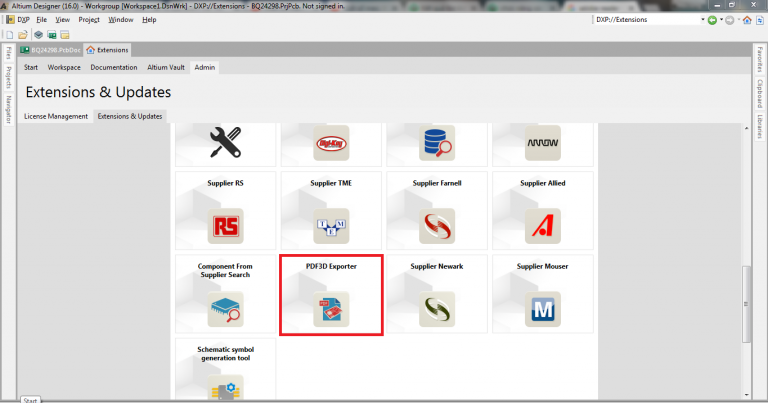Click the Digi-Key supplier icon
The width and height of the screenshot is (768, 403).
pyautogui.click(x=331, y=143)
